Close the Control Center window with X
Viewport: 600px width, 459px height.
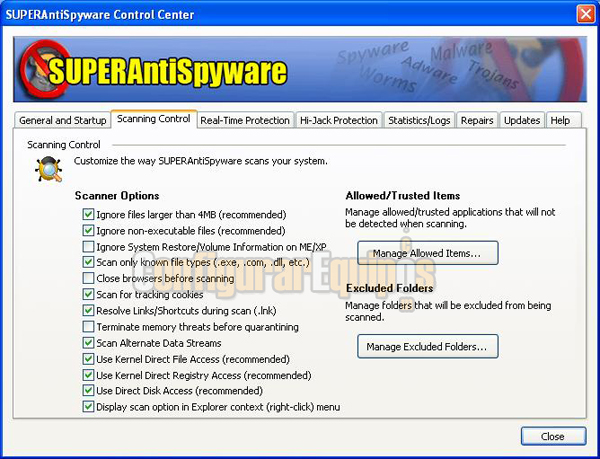pos(586,14)
